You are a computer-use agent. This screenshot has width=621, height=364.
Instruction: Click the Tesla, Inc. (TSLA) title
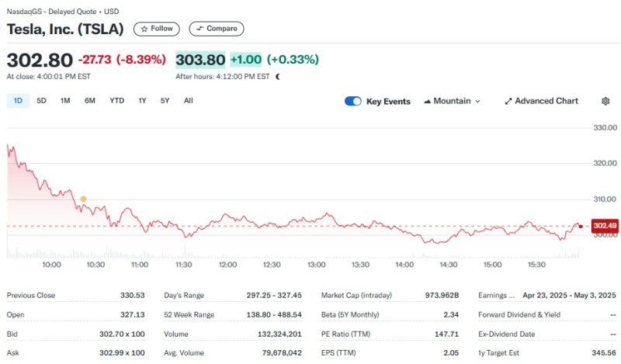[x=65, y=29]
